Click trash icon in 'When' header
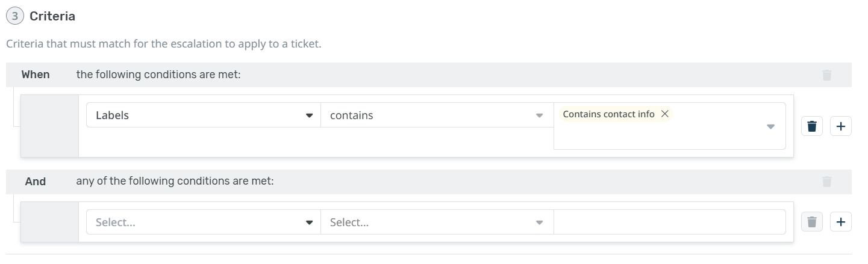The height and width of the screenshot is (264, 868). 826,75
